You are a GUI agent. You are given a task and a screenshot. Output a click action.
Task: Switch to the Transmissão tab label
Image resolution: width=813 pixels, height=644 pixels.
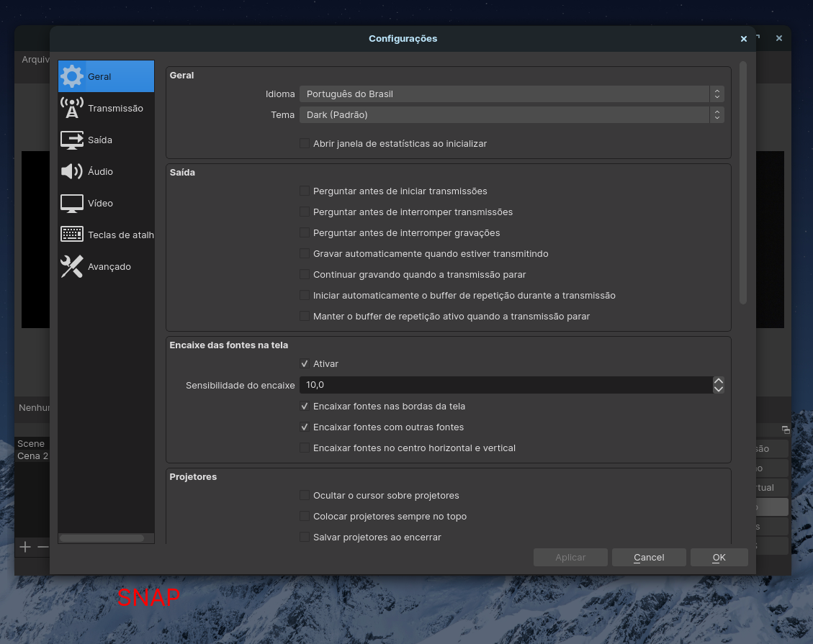click(x=115, y=108)
